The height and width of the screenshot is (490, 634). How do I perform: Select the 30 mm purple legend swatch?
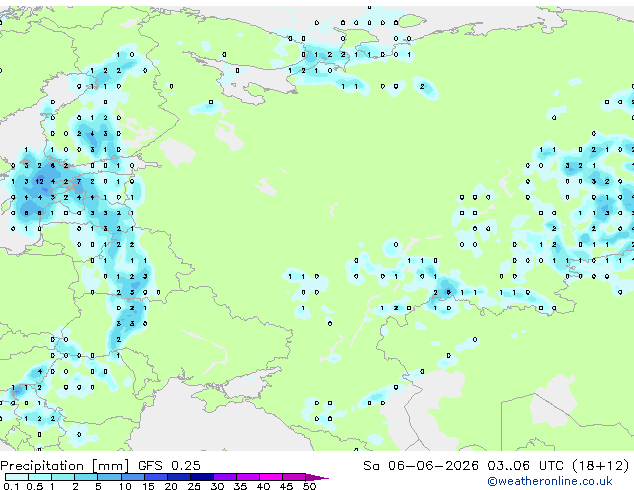[x=225, y=477]
